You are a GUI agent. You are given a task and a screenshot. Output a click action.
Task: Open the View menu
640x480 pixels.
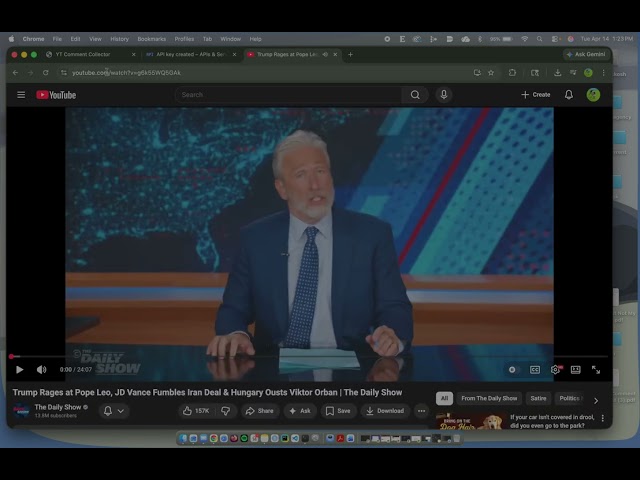(95, 39)
